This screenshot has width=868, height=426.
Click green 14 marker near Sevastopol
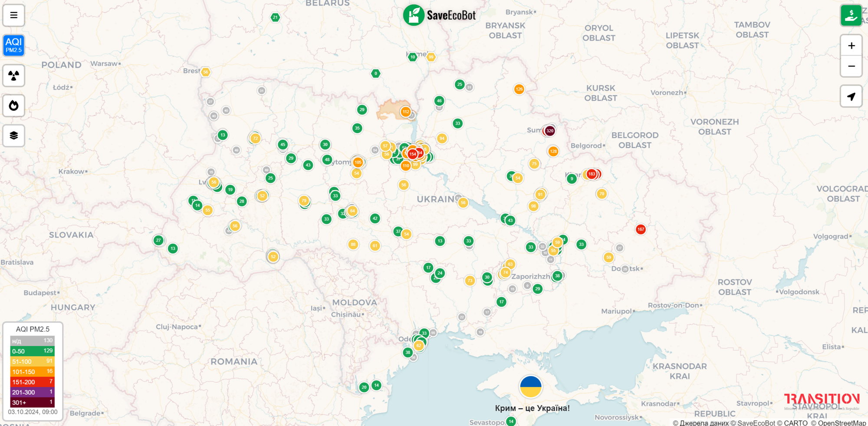(511, 421)
